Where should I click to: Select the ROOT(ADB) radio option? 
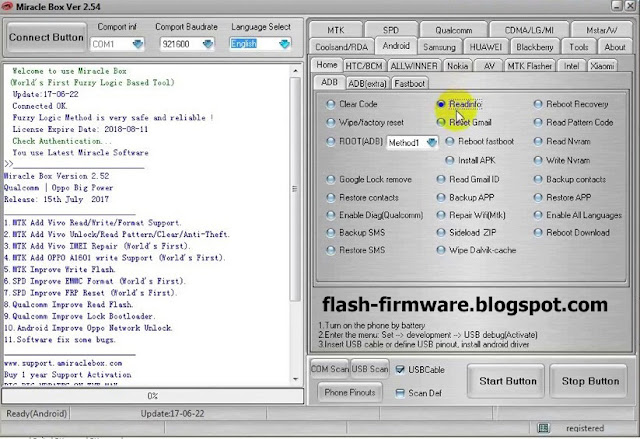(x=354, y=142)
